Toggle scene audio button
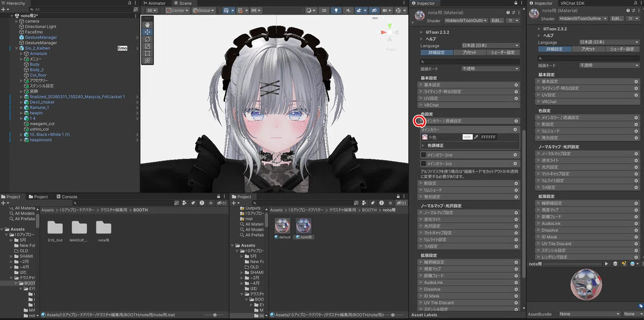644x320 pixels. click(348, 10)
